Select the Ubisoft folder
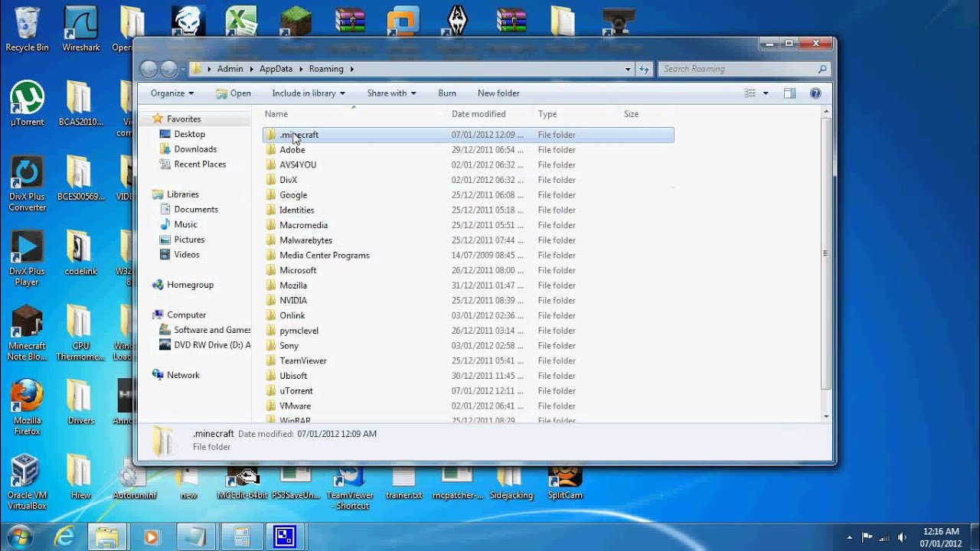This screenshot has height=551, width=980. coord(293,376)
